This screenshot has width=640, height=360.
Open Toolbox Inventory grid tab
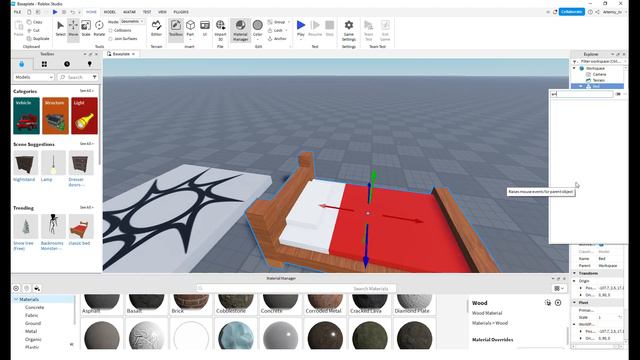click(44, 64)
